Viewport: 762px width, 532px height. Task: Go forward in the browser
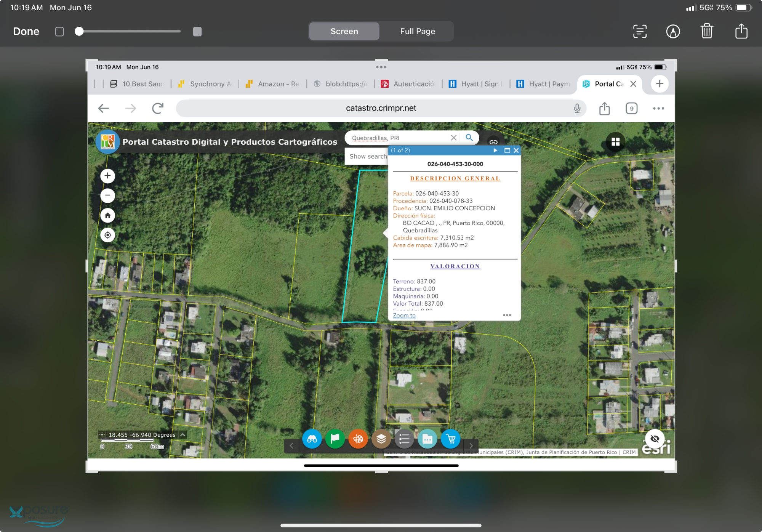coord(130,108)
